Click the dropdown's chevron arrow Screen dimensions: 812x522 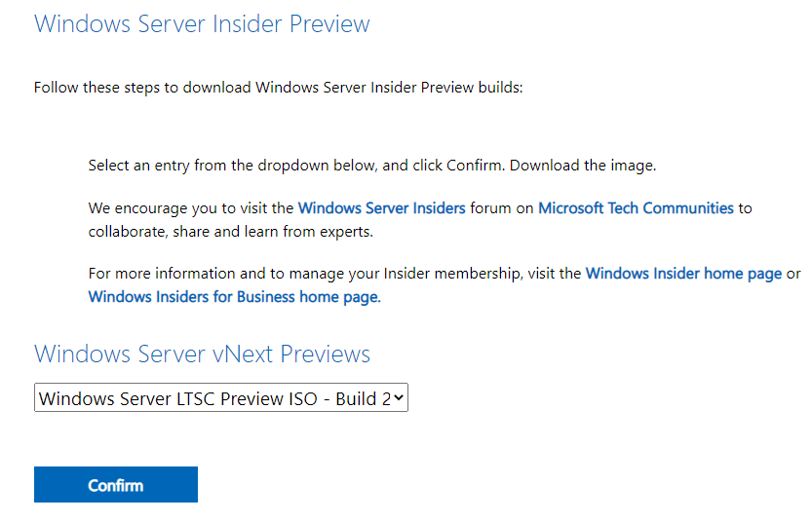click(397, 398)
